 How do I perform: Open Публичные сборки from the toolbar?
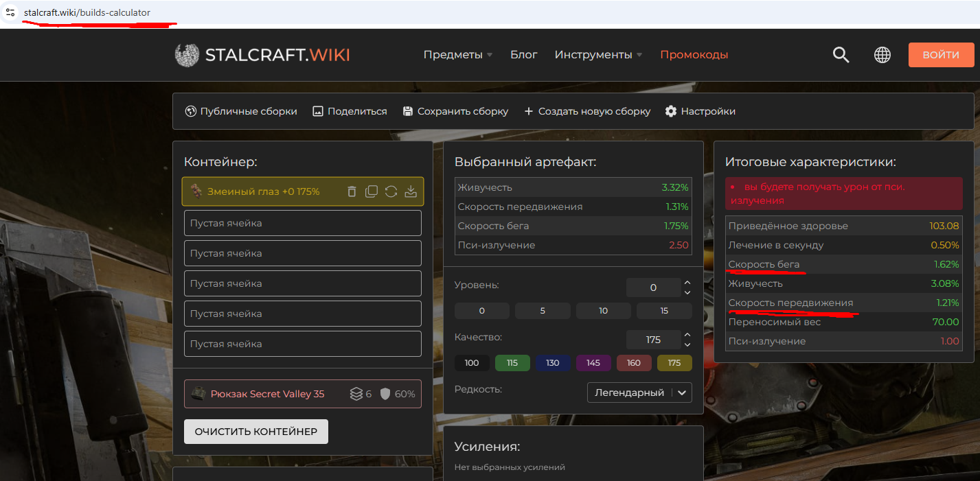[x=241, y=111]
